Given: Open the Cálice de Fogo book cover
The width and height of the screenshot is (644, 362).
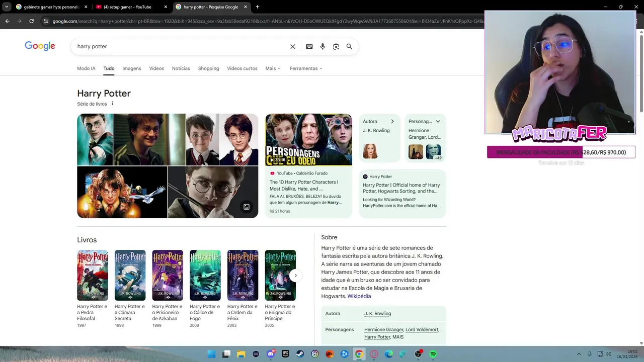Looking at the screenshot, I should tap(205, 275).
